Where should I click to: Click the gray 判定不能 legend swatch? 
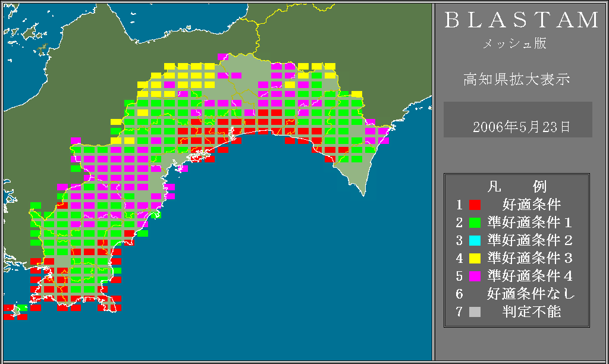[475, 312]
